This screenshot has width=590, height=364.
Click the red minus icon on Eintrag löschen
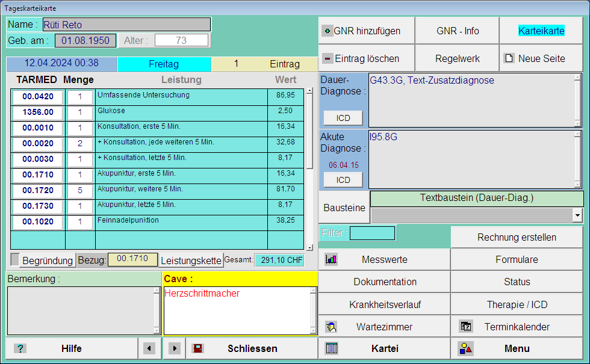[328, 58]
